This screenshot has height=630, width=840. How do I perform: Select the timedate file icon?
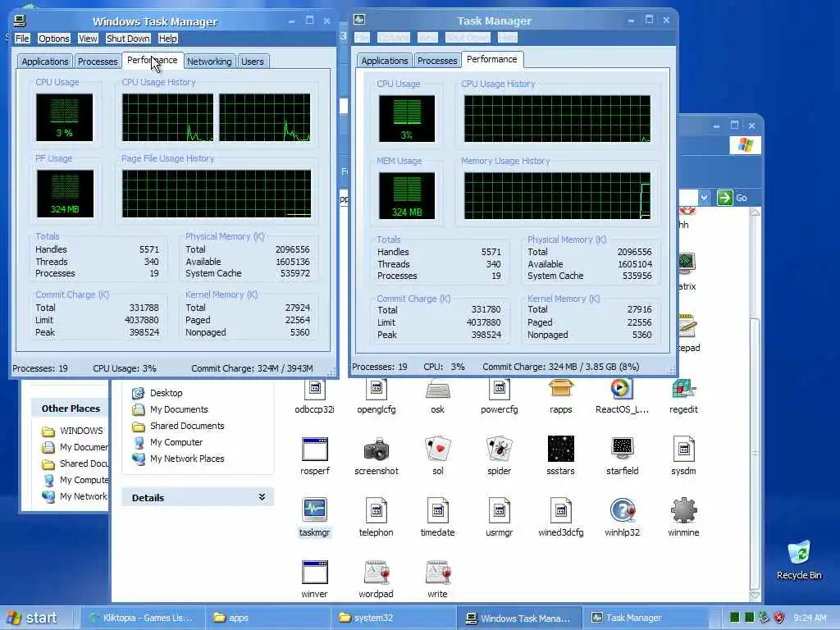pyautogui.click(x=438, y=510)
